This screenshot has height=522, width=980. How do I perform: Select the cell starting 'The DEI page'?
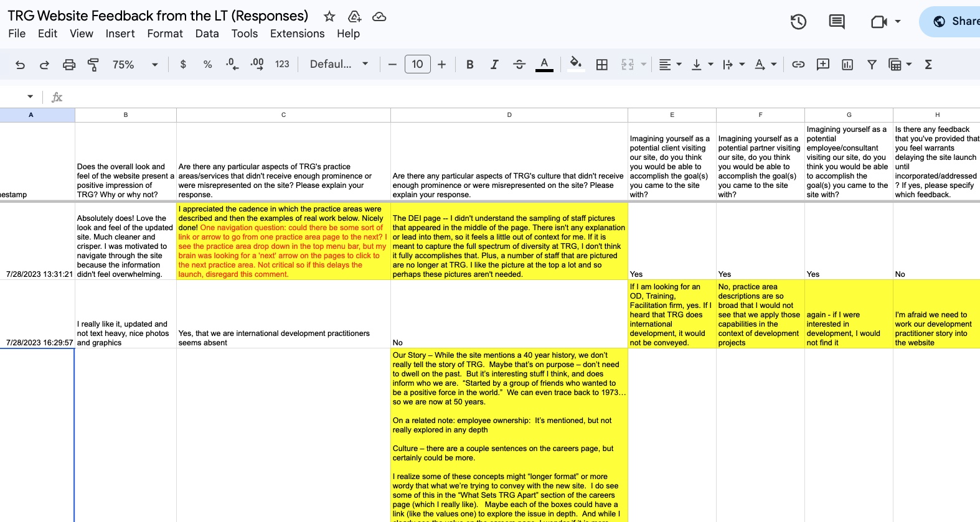point(509,241)
